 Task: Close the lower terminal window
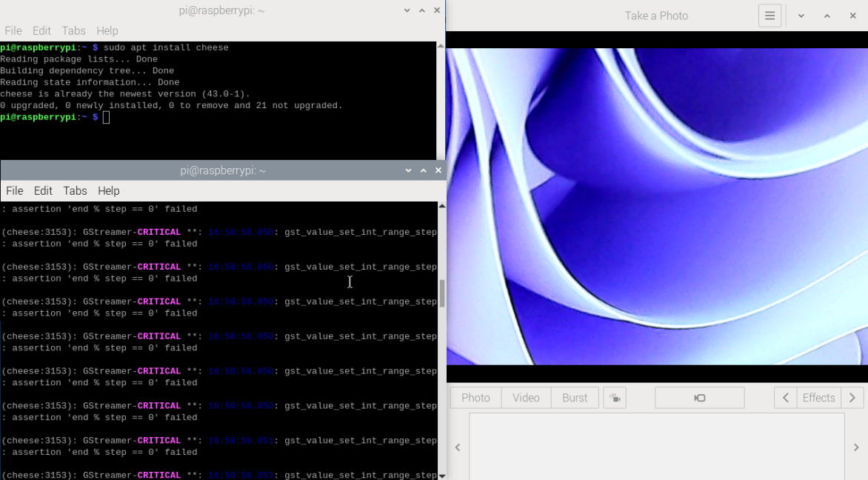[x=438, y=170]
